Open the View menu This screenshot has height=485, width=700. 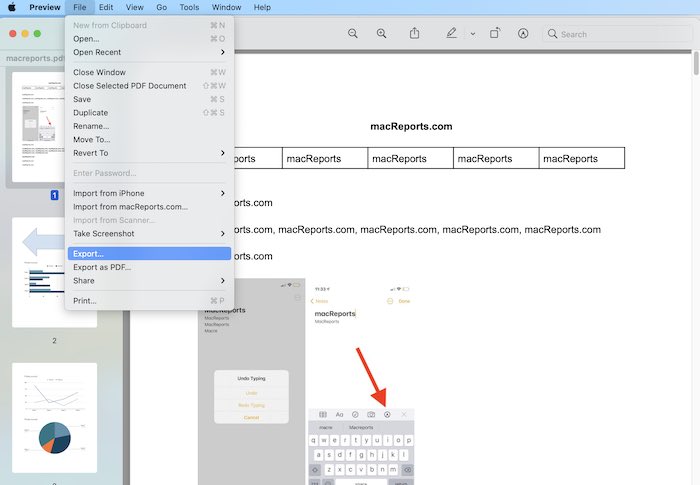pos(134,7)
